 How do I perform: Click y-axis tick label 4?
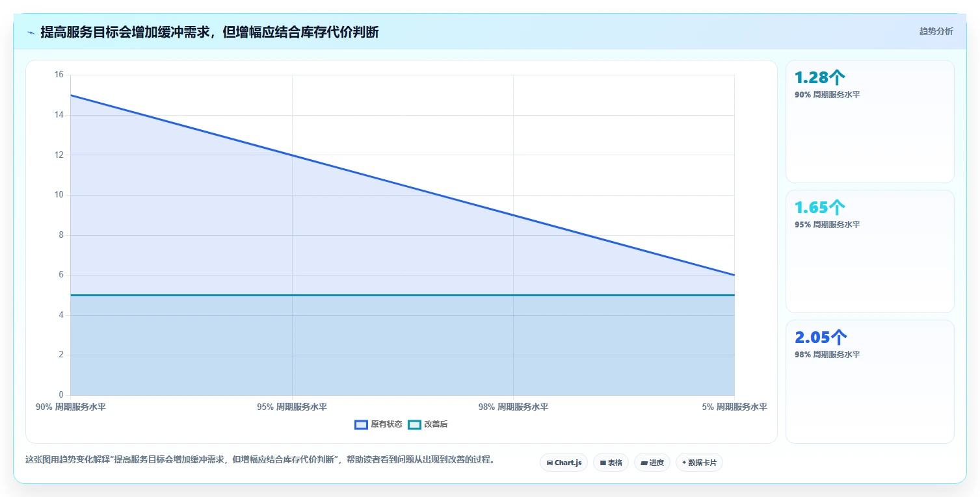click(x=62, y=315)
